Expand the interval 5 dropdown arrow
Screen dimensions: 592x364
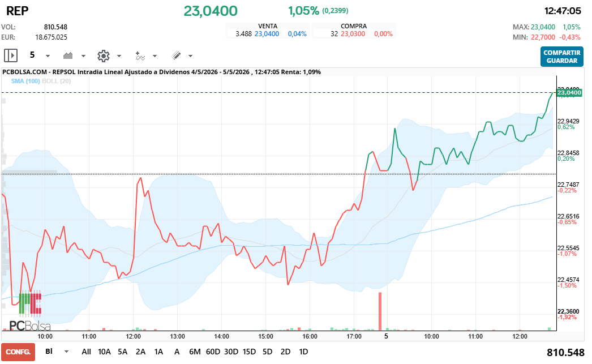[x=48, y=56]
